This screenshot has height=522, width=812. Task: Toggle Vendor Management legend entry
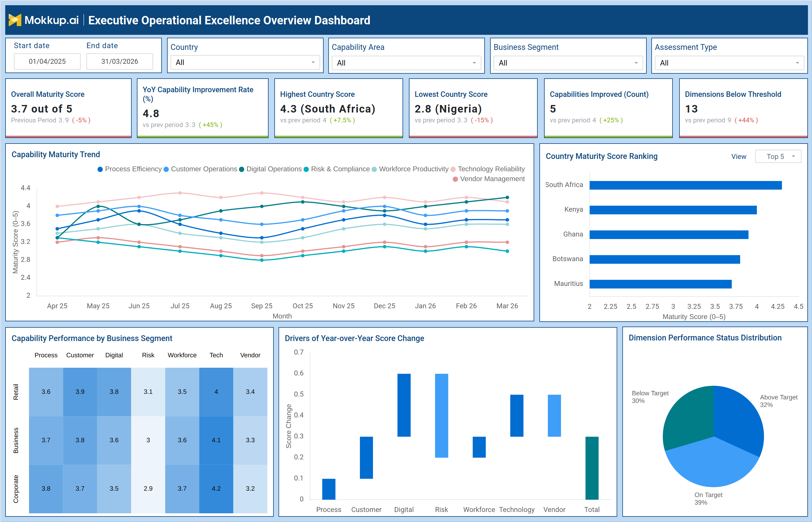489,179
